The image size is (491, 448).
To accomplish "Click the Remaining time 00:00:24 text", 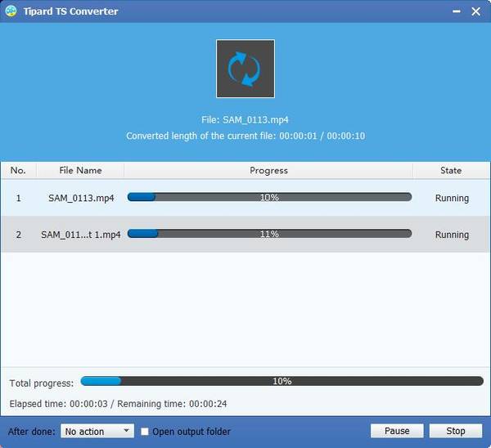I will coord(172,404).
